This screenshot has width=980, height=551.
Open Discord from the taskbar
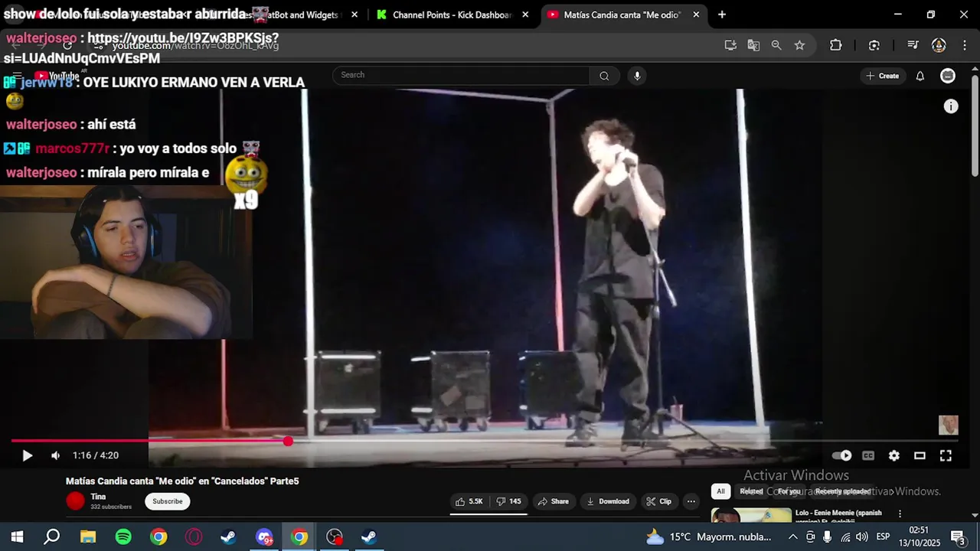click(x=264, y=536)
